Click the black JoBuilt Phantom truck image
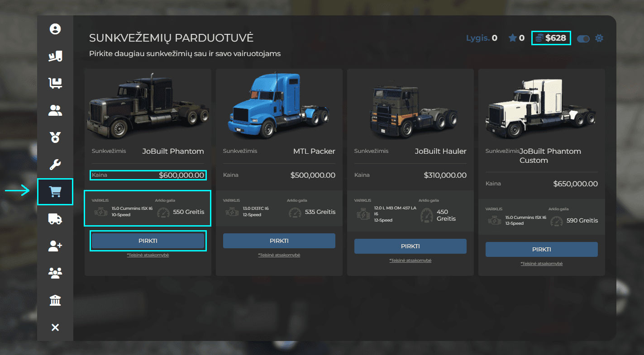This screenshot has height=355, width=644. click(148, 106)
